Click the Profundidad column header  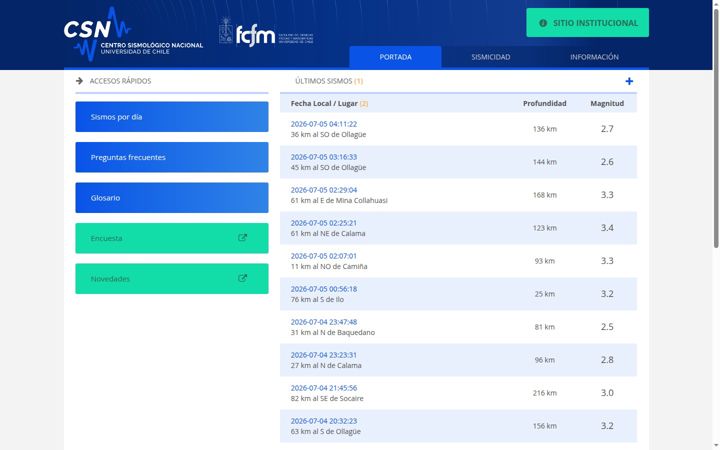545,104
